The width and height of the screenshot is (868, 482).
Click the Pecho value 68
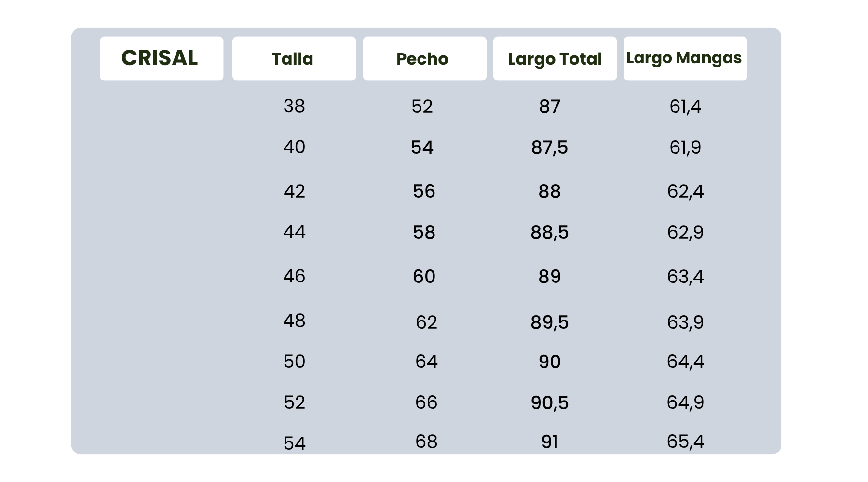coord(426,442)
